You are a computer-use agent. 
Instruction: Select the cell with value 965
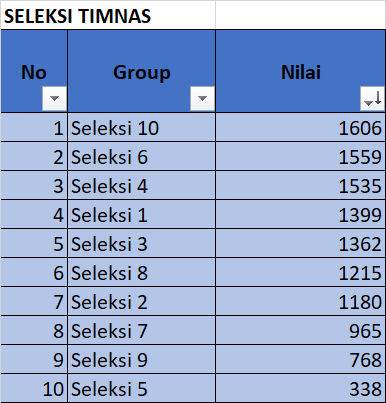coord(301,331)
